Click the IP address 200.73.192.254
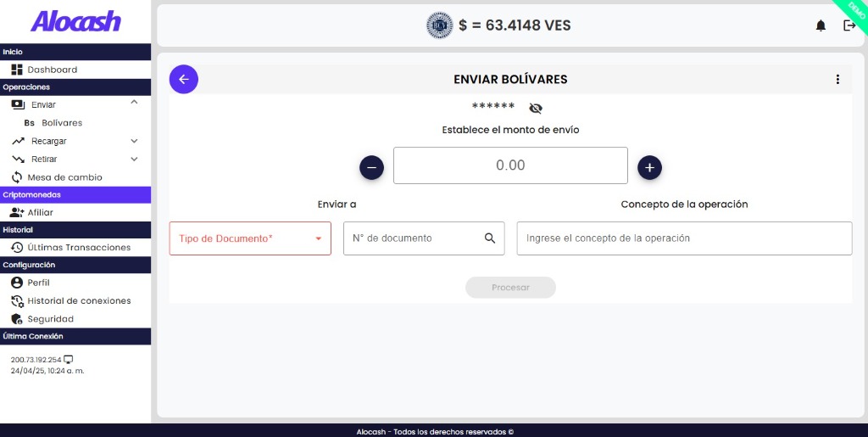Screen dimensions: 868x437 point(36,360)
